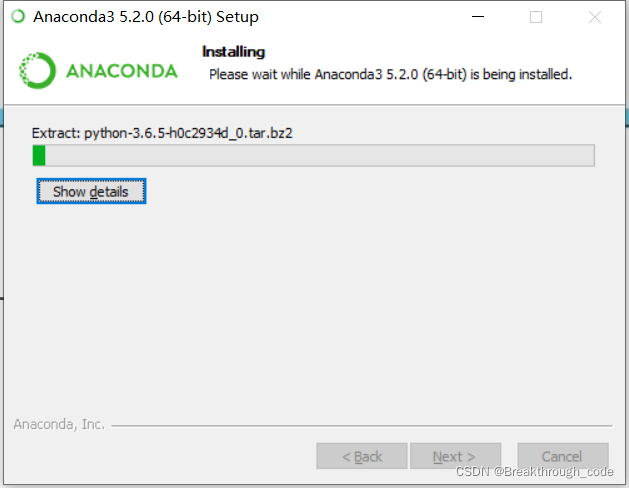
Task: Close the Anaconda3 Setup window
Action: (x=595, y=17)
